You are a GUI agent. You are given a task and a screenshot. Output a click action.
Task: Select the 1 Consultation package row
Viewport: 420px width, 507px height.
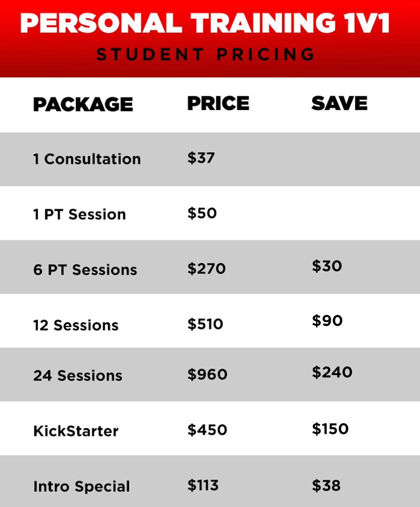pyautogui.click(x=210, y=159)
